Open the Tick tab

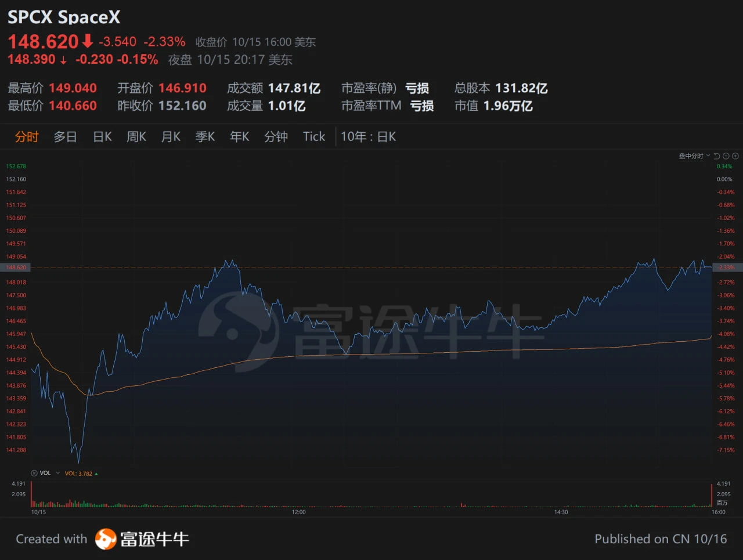(x=314, y=137)
